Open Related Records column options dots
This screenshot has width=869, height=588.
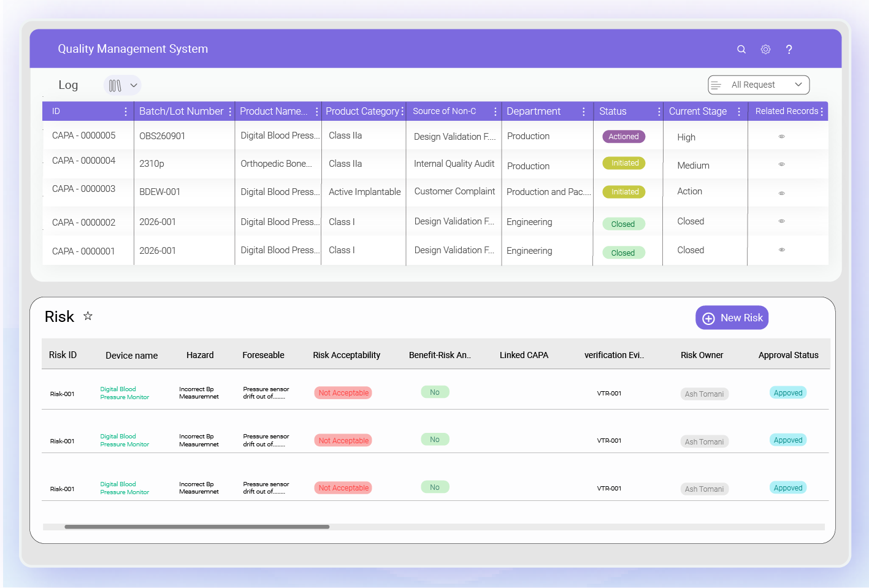coord(822,112)
